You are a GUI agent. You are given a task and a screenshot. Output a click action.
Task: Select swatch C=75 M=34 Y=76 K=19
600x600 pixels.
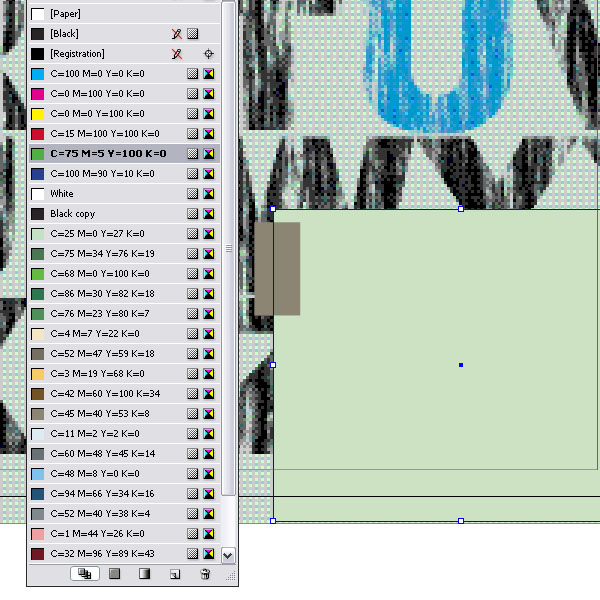[x=124, y=254]
